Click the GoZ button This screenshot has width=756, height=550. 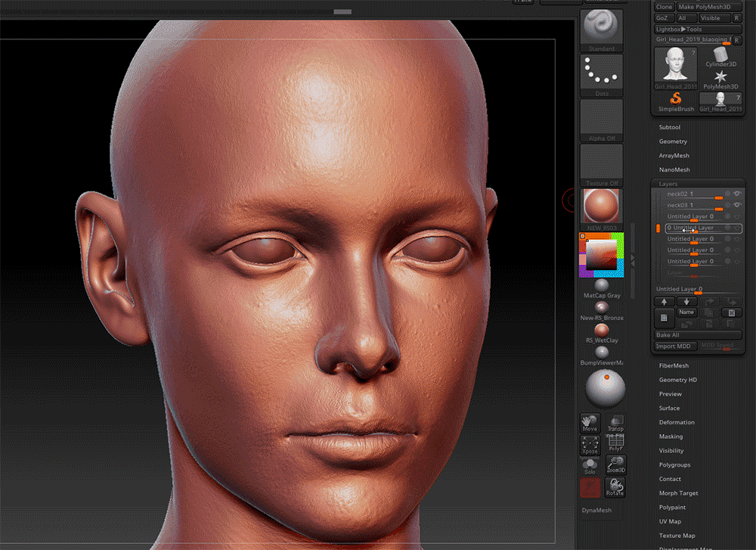664,18
